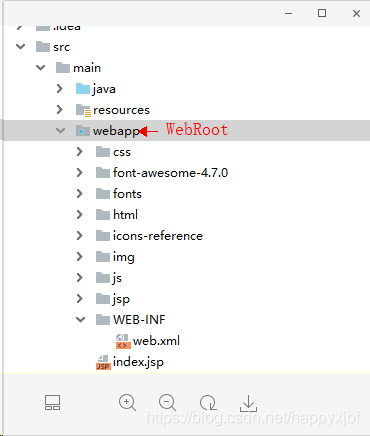Select the js label
370x436 pixels.
pos(117,278)
